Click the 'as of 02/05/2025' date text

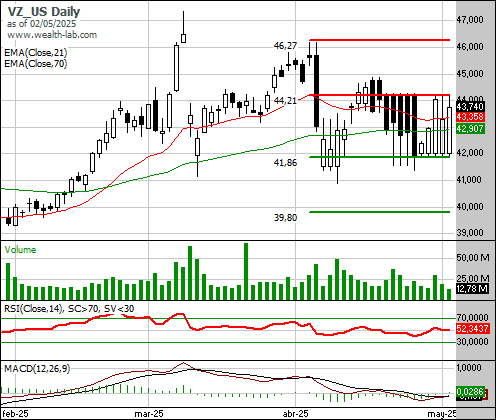(x=41, y=24)
